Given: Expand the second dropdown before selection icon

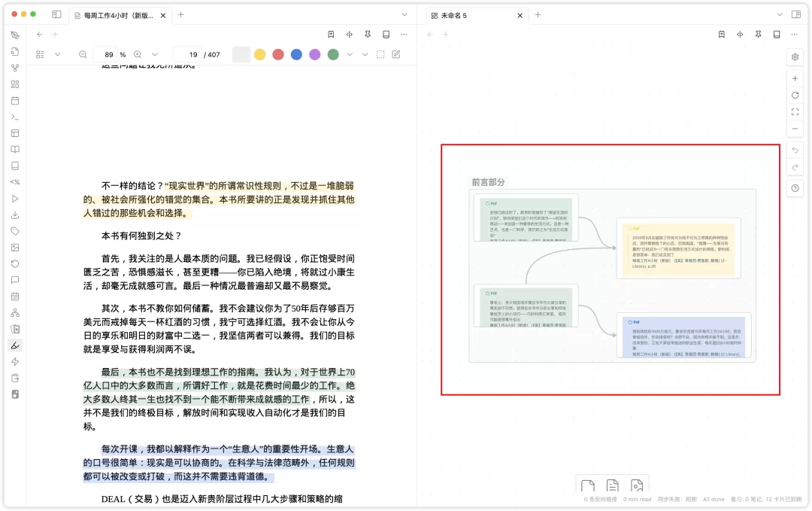Looking at the screenshot, I should [x=365, y=54].
